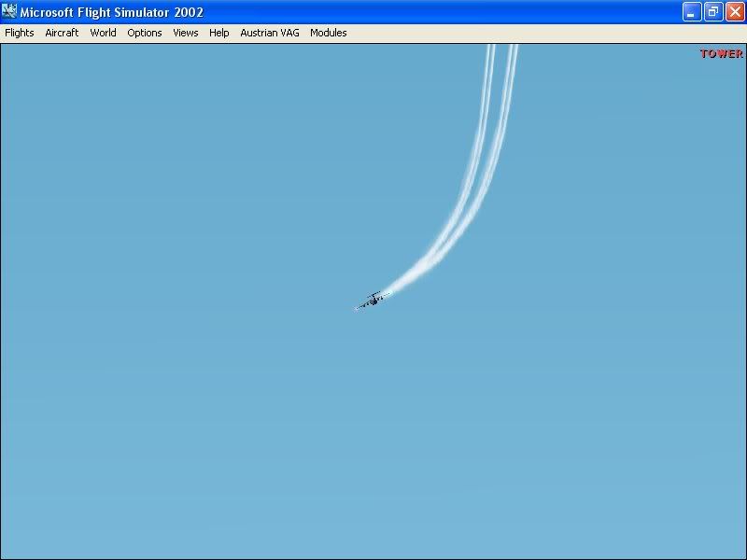
Task: Open the Views menu
Action: 185,33
